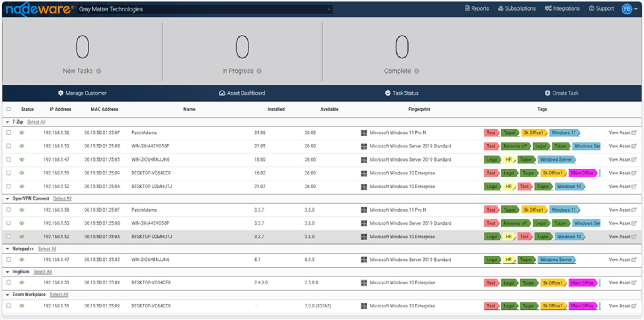Click the Windows icon in 7-Zip DESKTOP-VO64CE9 row
This screenshot has width=644, height=320.
(x=364, y=173)
